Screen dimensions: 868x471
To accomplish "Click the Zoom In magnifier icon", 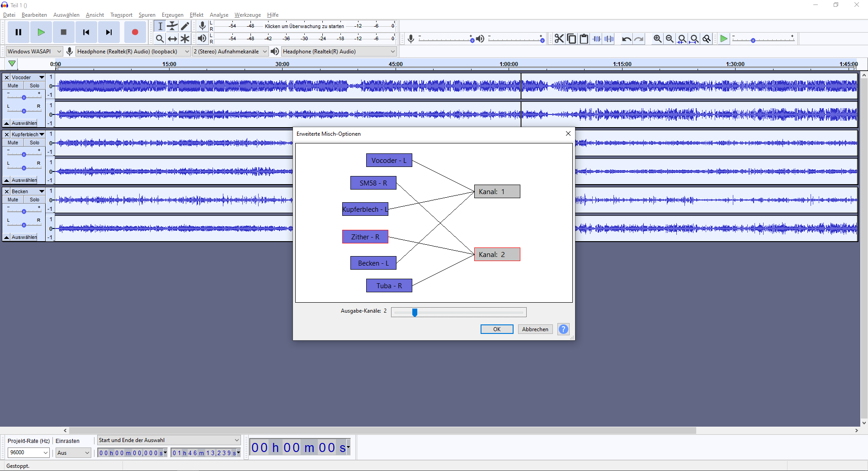I will point(657,39).
